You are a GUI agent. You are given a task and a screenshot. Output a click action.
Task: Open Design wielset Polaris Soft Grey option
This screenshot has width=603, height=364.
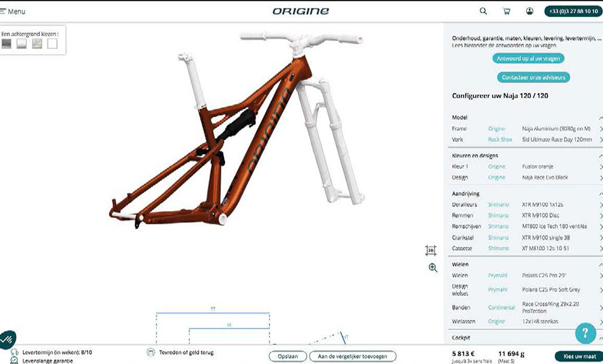tap(527, 290)
